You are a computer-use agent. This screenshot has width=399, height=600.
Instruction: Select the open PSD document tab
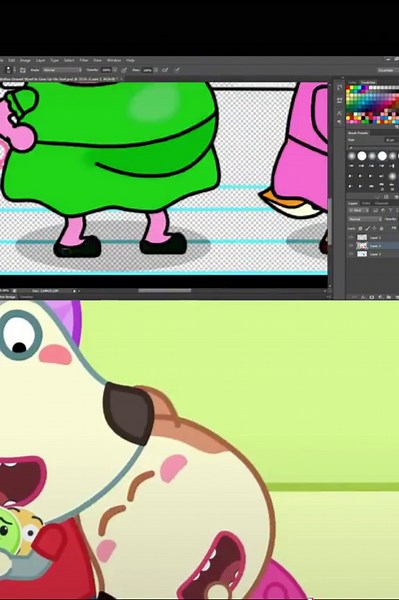[x=59, y=79]
